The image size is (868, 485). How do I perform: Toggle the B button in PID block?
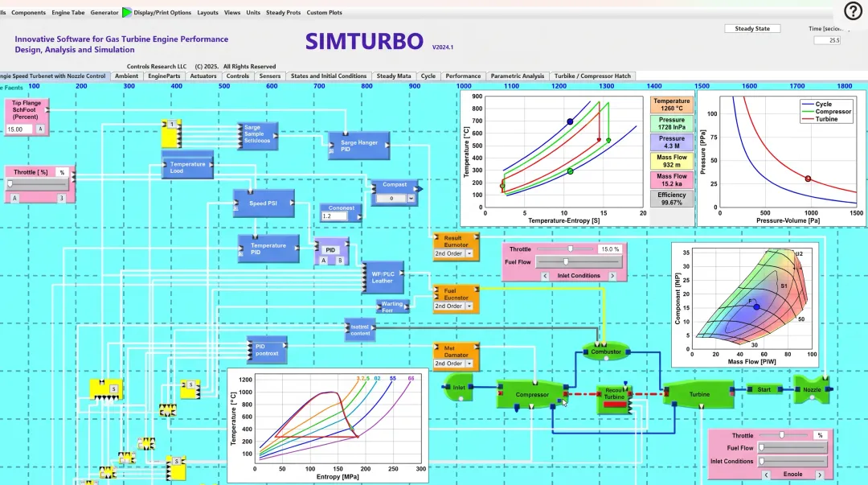[340, 261]
